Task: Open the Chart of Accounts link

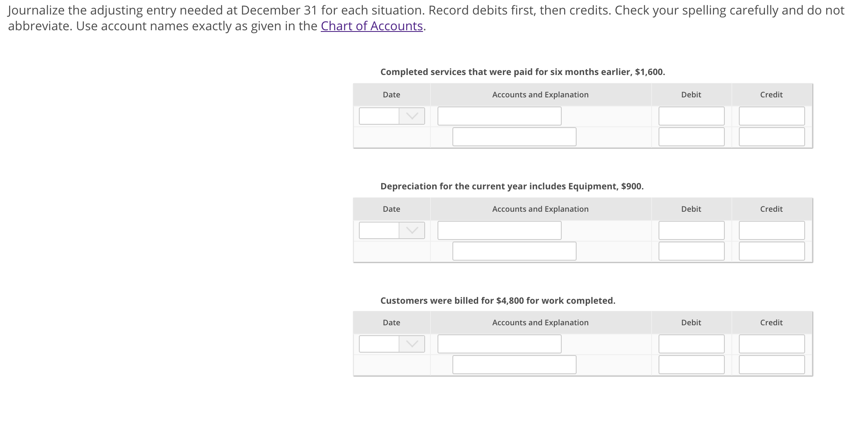Action: [x=371, y=26]
